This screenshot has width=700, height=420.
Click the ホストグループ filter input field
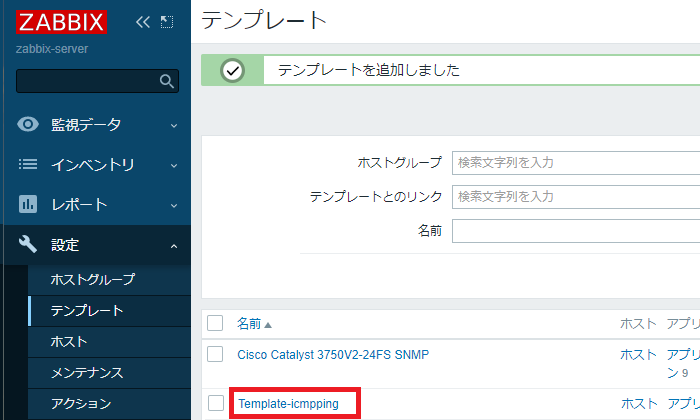click(575, 162)
